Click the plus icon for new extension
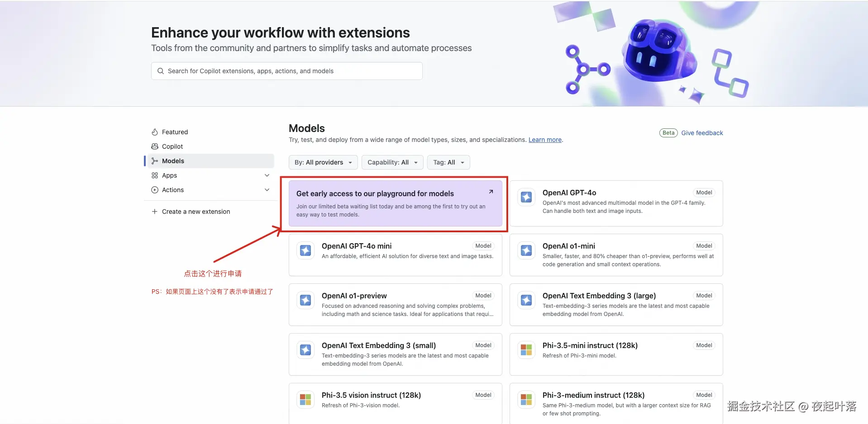Image resolution: width=868 pixels, height=424 pixels. tap(155, 212)
